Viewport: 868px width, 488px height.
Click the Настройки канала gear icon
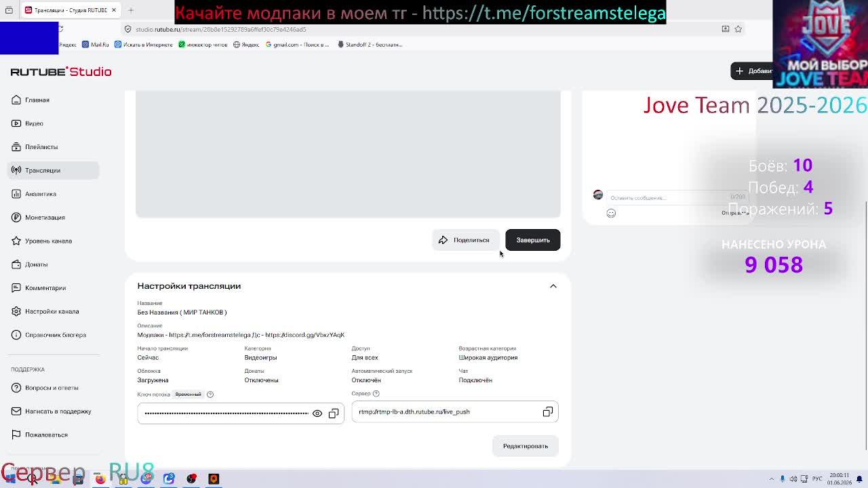coord(16,311)
